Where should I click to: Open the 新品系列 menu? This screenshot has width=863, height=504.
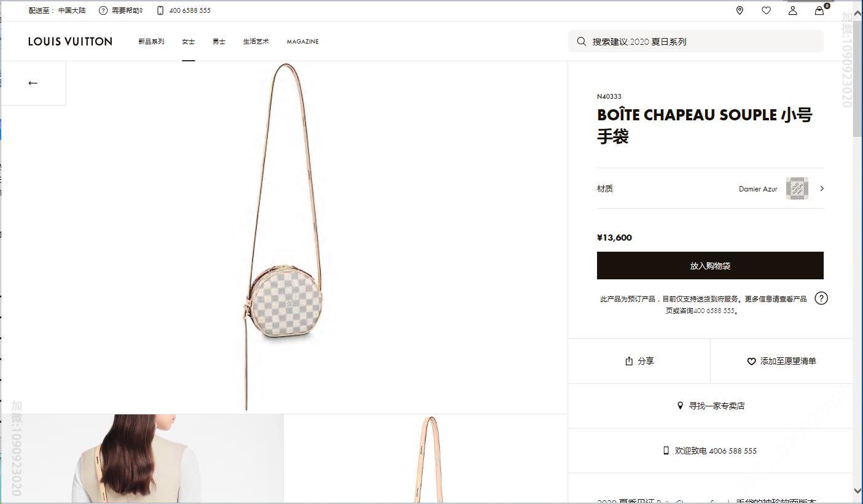[x=151, y=42]
